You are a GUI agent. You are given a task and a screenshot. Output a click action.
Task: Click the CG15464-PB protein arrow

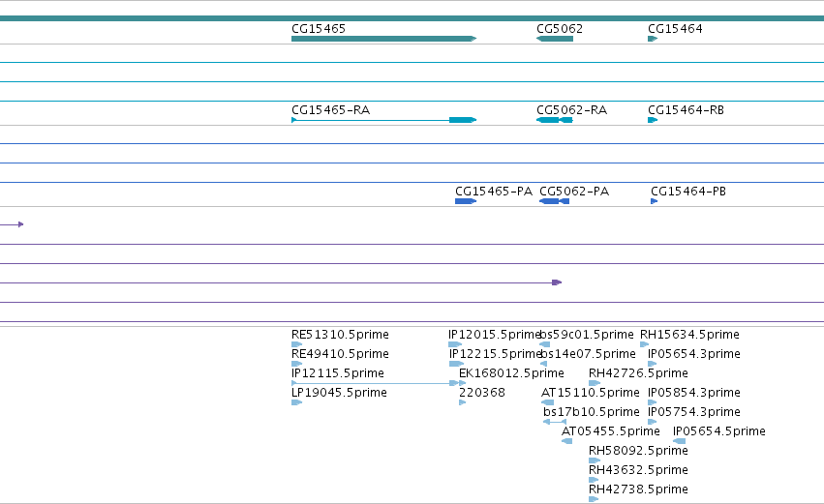click(x=655, y=201)
